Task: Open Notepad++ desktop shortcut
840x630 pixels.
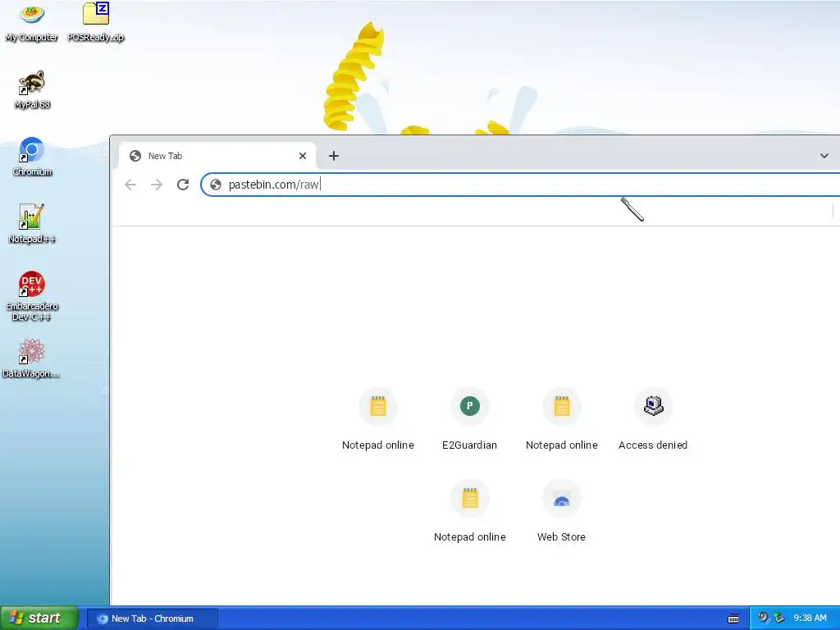Action: [32, 224]
